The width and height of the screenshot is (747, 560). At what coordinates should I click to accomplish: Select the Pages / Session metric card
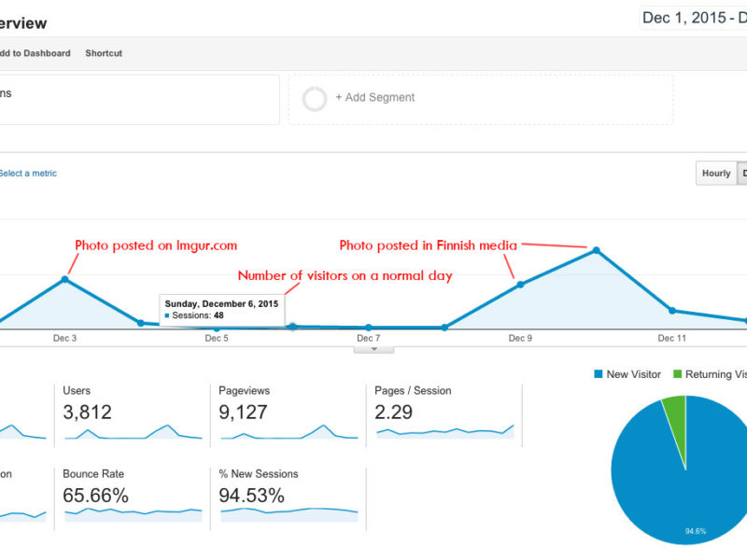[x=444, y=415]
